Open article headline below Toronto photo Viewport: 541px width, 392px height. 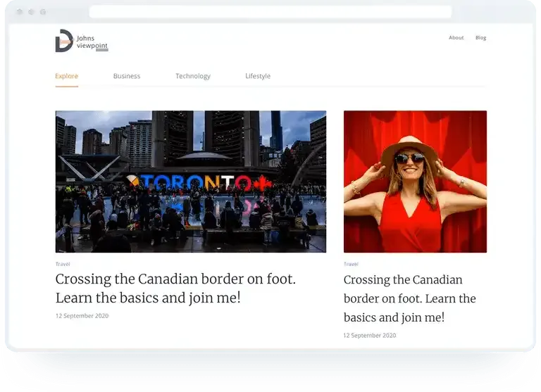(x=175, y=289)
